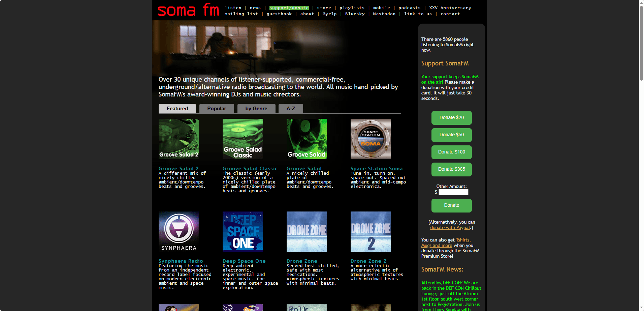Click the Donate $365 button

tap(452, 169)
